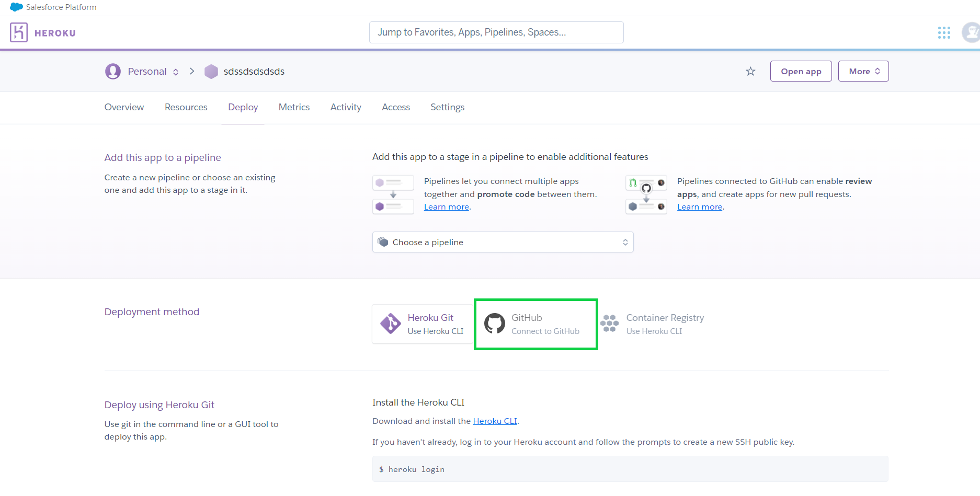Select Heroku Git deployment method
The image size is (980, 496).
(x=423, y=324)
